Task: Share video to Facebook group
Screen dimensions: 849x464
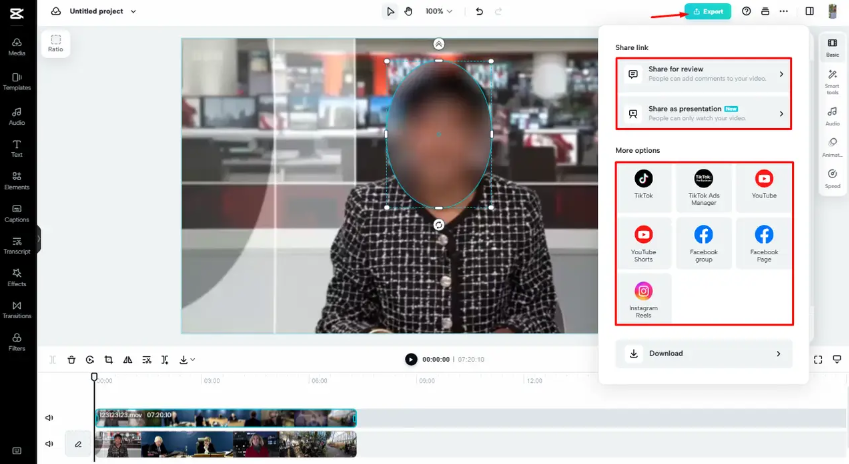Action: 703,244
